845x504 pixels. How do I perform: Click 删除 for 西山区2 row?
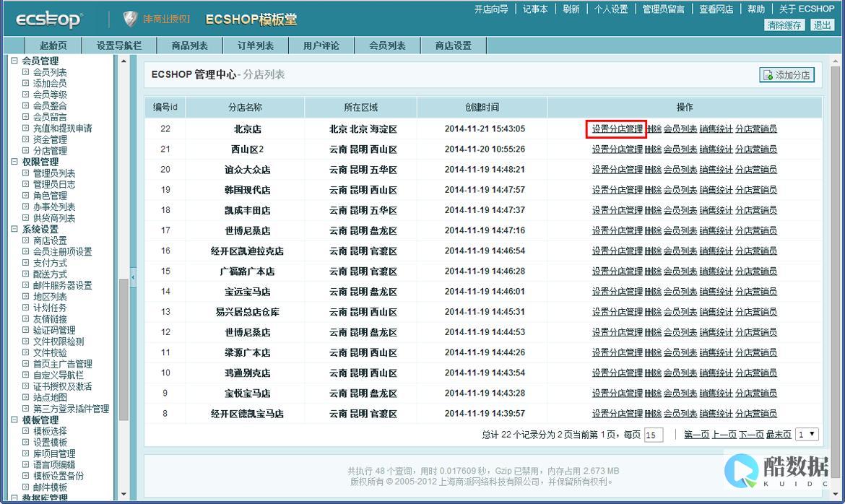coord(653,149)
